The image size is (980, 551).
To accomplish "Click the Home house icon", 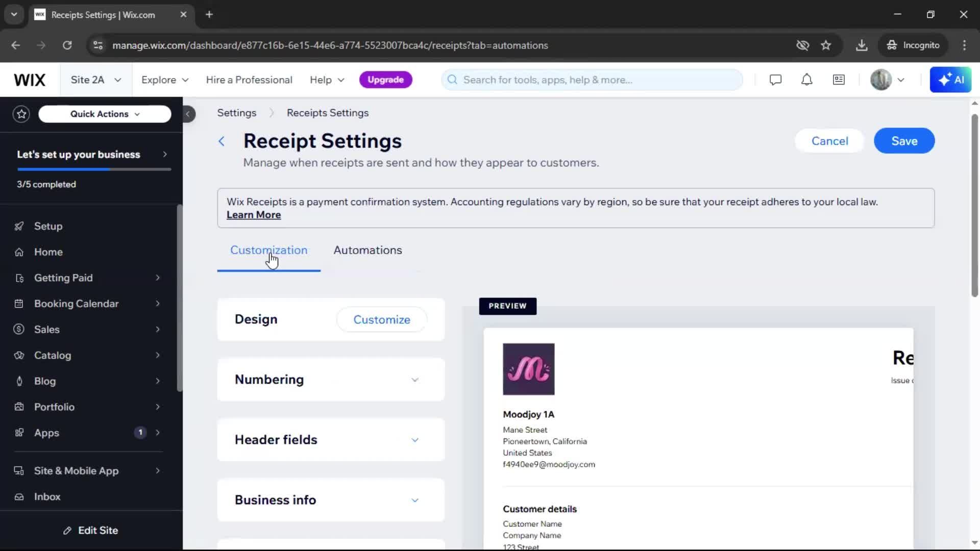I will 19,252.
